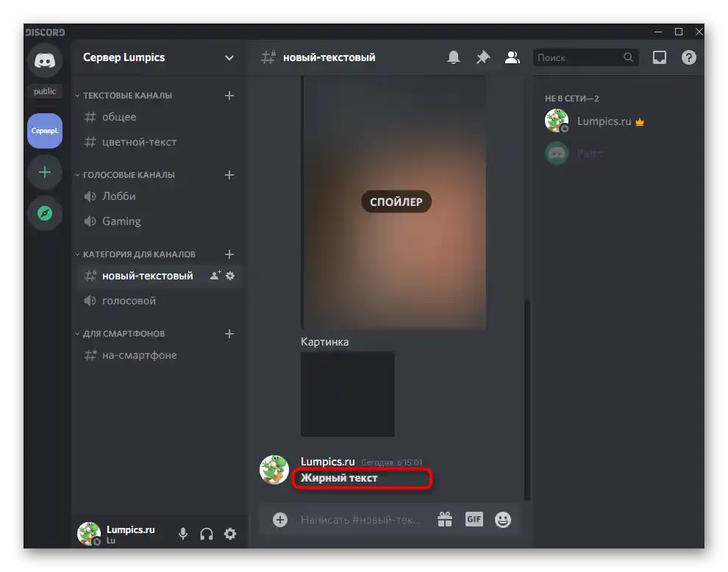Reveal the СПОЙЛЕР hidden image
Viewport: 728px width, 572px height.
click(396, 202)
